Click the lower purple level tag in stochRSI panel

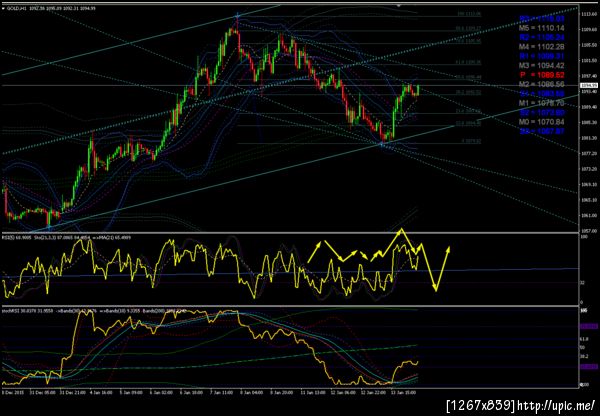(589, 367)
